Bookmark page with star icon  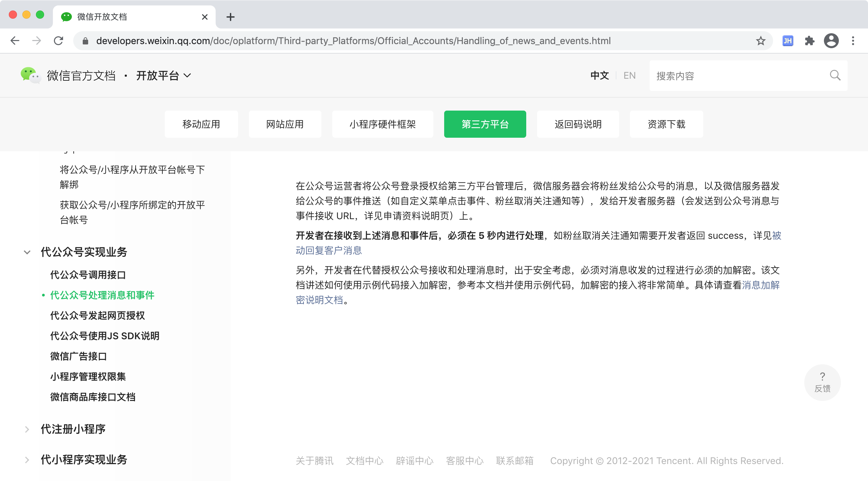point(761,41)
